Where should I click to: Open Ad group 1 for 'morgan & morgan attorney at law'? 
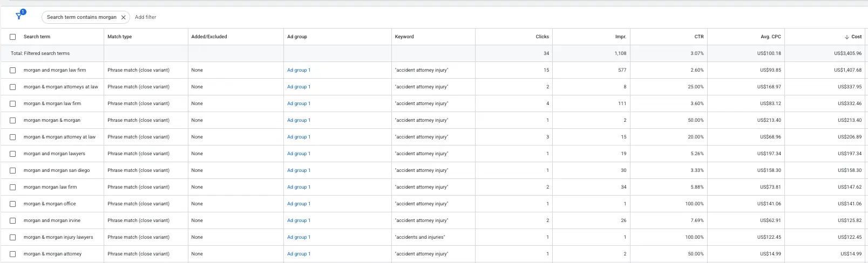click(x=299, y=137)
